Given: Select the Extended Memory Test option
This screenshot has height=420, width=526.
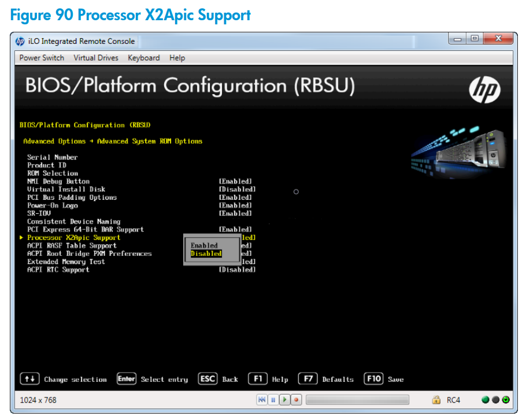Looking at the screenshot, I should pos(66,262).
